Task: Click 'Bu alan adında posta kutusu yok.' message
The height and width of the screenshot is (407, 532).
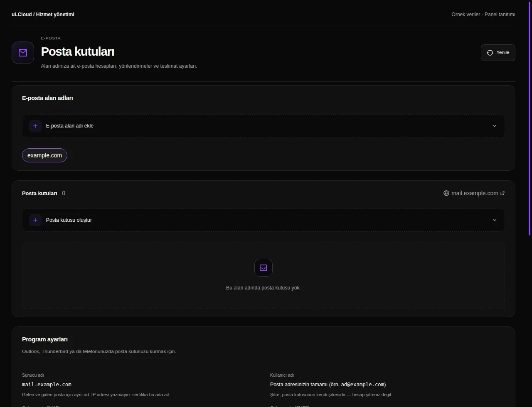Action: [x=264, y=288]
